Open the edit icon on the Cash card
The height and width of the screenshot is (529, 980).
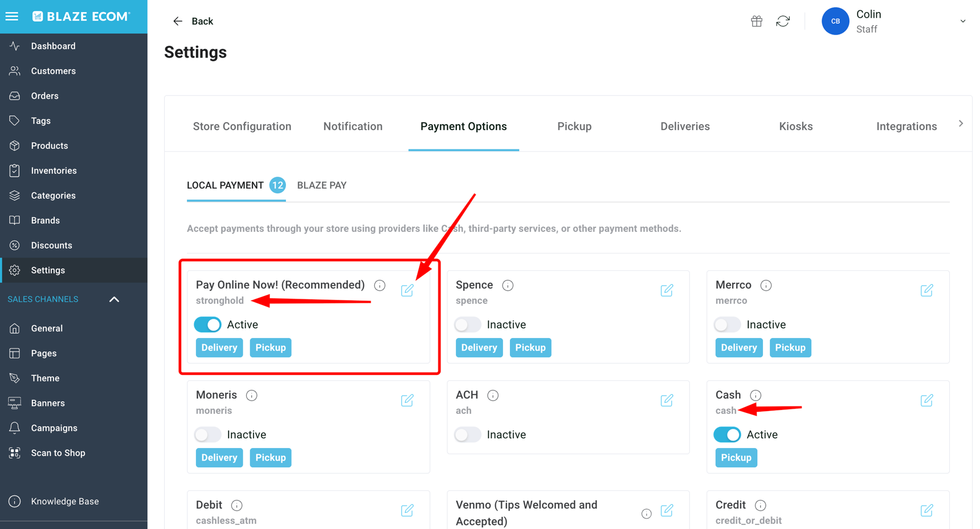click(x=926, y=400)
